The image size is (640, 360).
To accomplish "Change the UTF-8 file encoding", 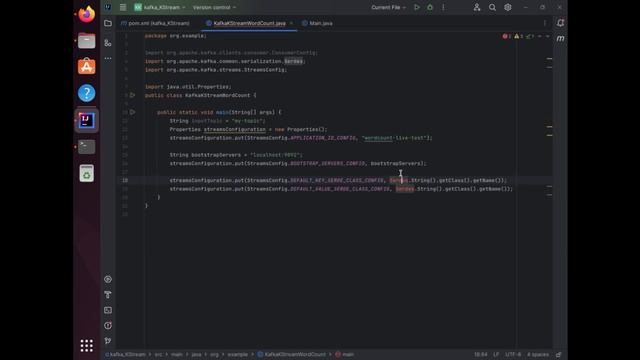I will pyautogui.click(x=513, y=354).
